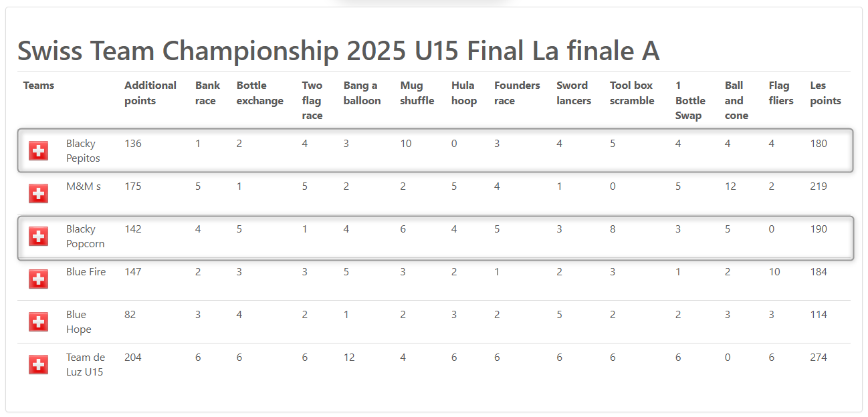868x417 pixels.
Task: Click the Teams column header
Action: point(39,86)
